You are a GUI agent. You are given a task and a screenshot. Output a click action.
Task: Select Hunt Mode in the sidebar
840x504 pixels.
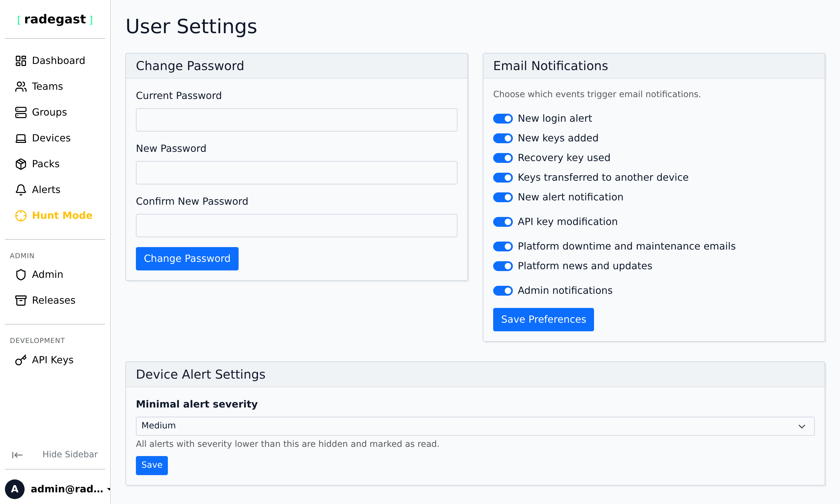coord(55,216)
